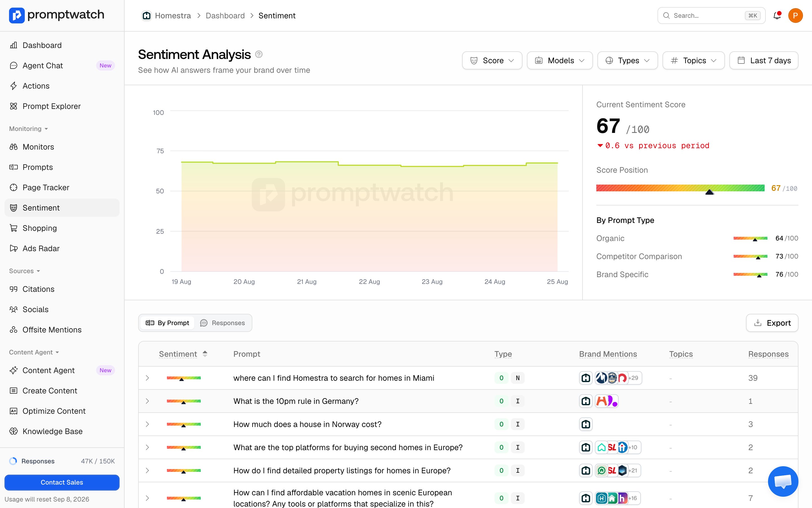Click the N type badge in Miami row
812x508 pixels.
coord(518,378)
